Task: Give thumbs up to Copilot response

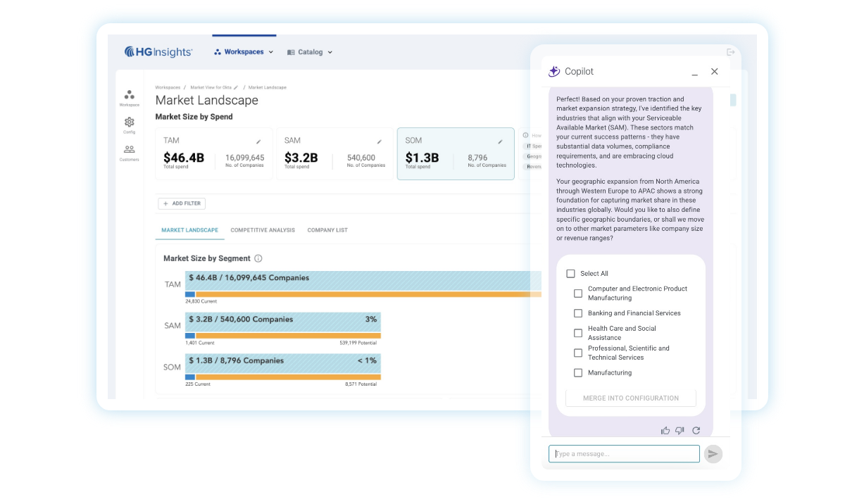Action: pos(665,430)
